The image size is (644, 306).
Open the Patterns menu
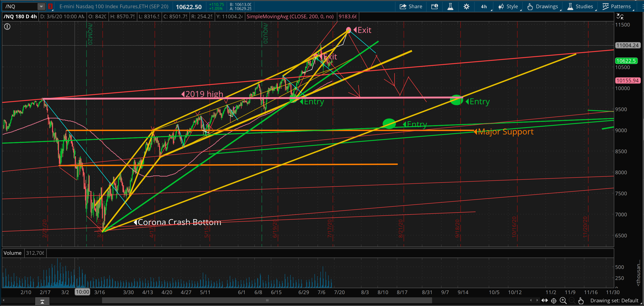coord(617,7)
